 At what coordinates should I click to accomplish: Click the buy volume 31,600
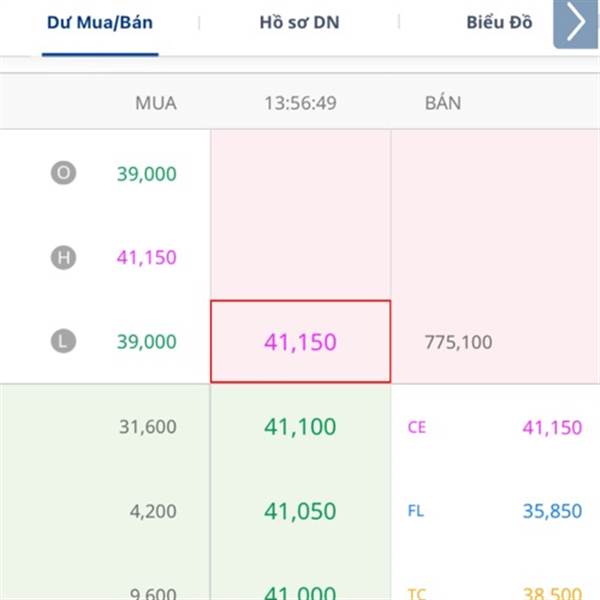[148, 427]
